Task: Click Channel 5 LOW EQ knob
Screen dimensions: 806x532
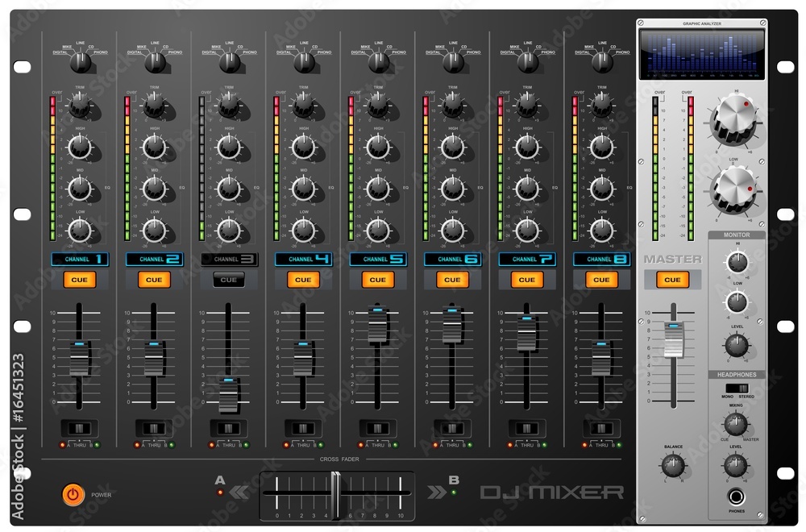Action: [x=378, y=231]
